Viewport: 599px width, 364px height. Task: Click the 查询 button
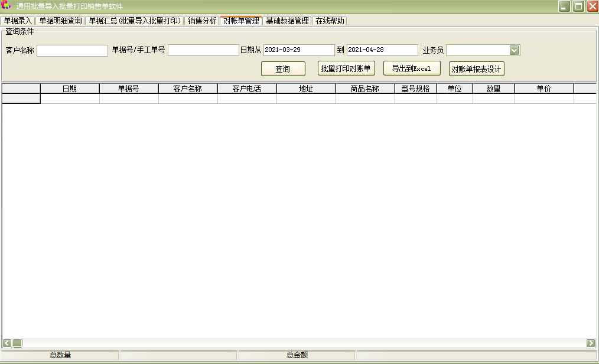click(283, 68)
